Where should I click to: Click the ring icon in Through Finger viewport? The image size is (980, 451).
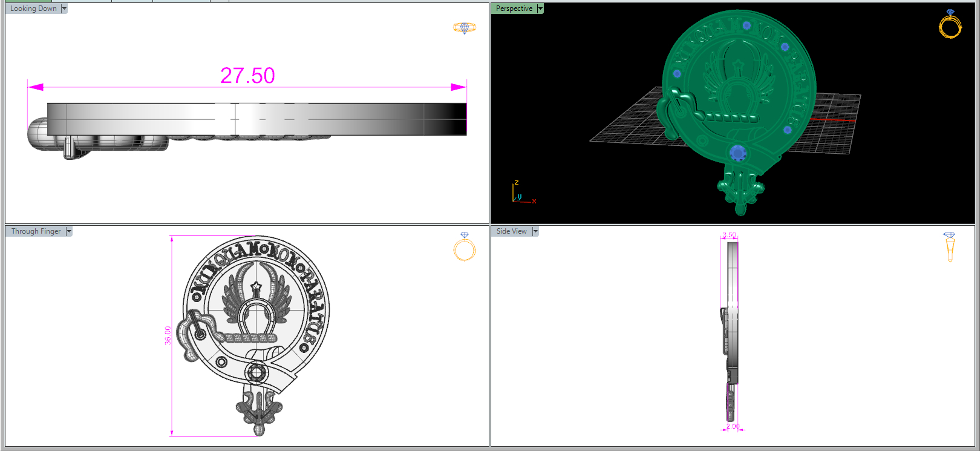coord(465,246)
